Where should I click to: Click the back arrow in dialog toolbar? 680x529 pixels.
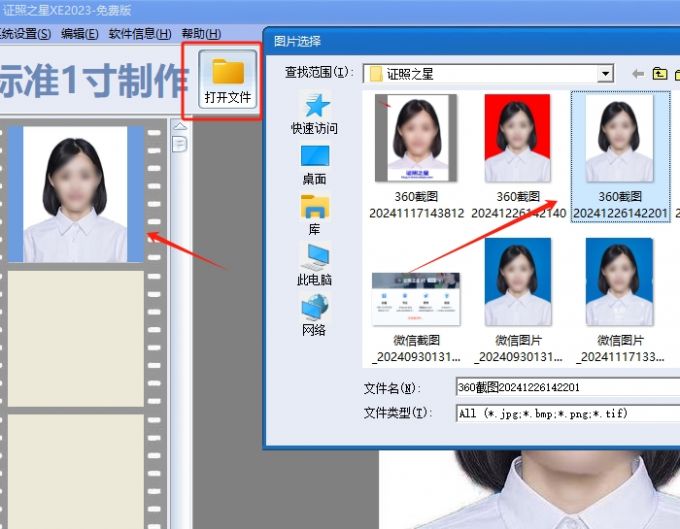click(638, 74)
